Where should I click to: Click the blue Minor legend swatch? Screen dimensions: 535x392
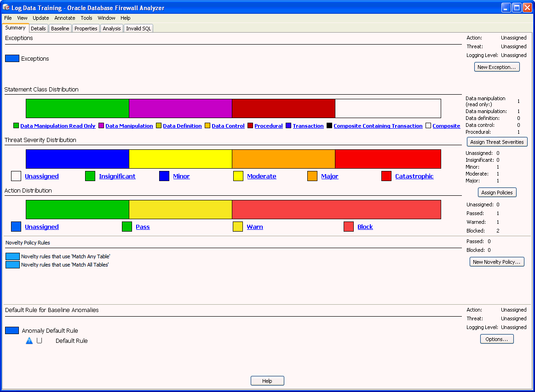(164, 176)
